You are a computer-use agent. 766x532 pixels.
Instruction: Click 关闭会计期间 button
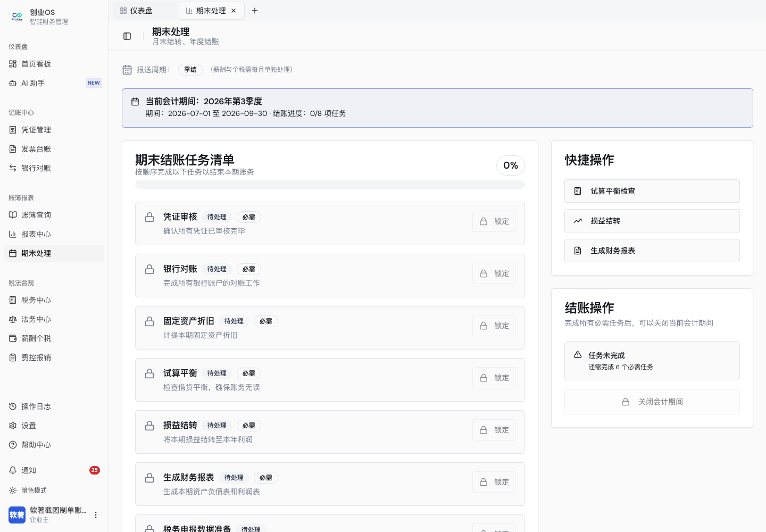pos(652,402)
